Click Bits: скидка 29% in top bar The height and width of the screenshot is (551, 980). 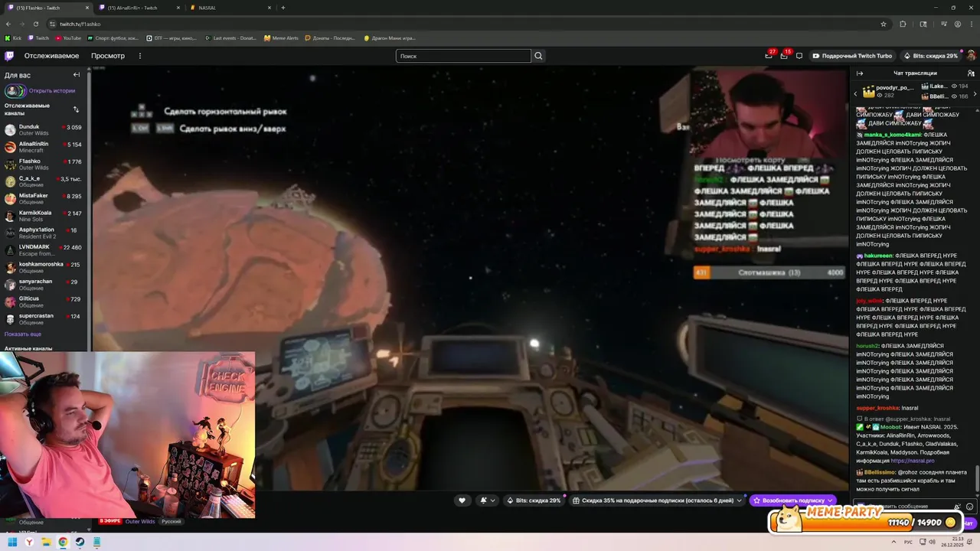point(930,56)
